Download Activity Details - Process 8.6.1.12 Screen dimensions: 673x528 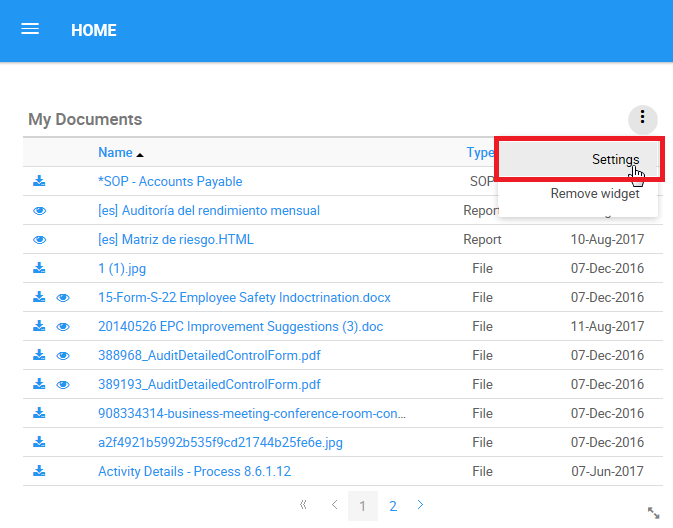coord(39,471)
